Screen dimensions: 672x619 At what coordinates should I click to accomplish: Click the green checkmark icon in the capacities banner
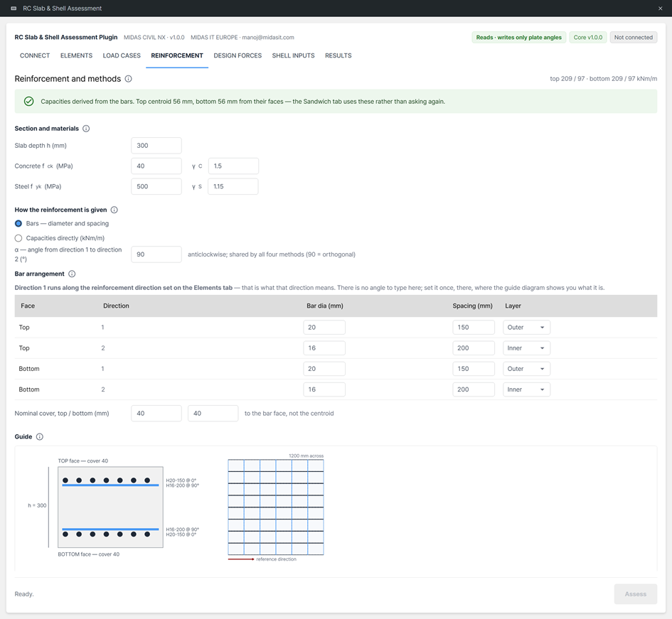tap(28, 101)
